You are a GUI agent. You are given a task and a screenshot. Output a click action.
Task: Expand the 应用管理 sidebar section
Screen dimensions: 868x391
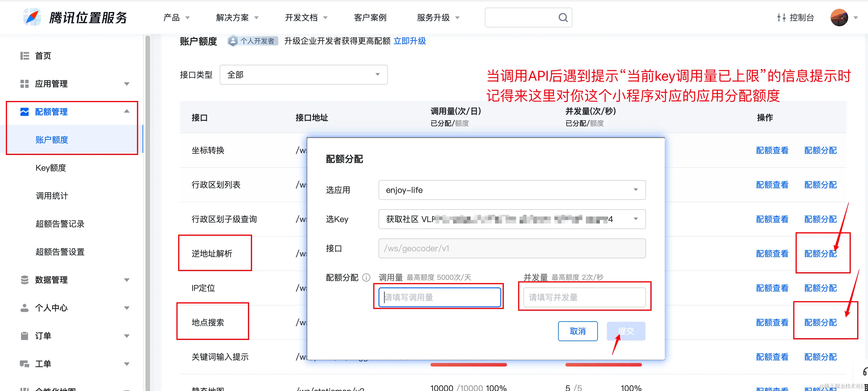coord(127,84)
